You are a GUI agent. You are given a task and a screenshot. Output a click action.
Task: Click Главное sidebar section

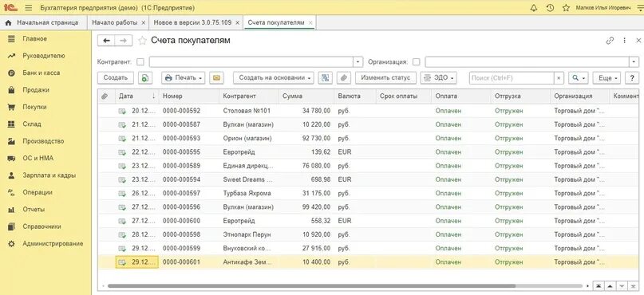(x=34, y=38)
